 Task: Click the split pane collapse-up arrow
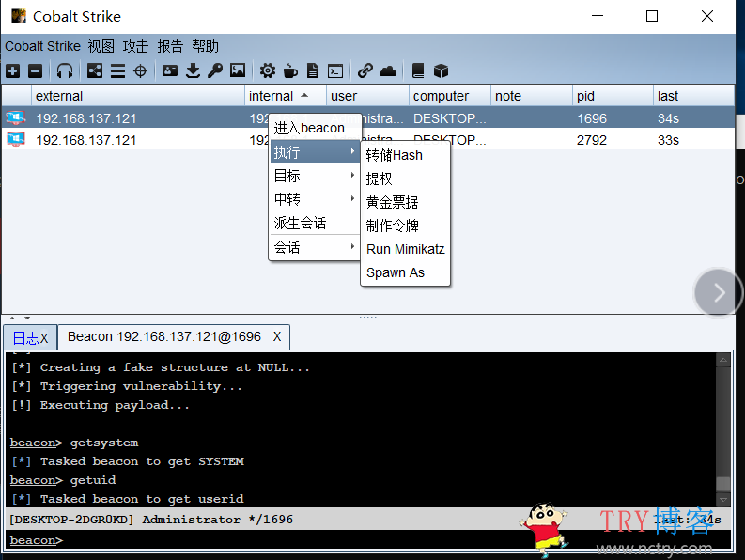[x=12, y=318]
